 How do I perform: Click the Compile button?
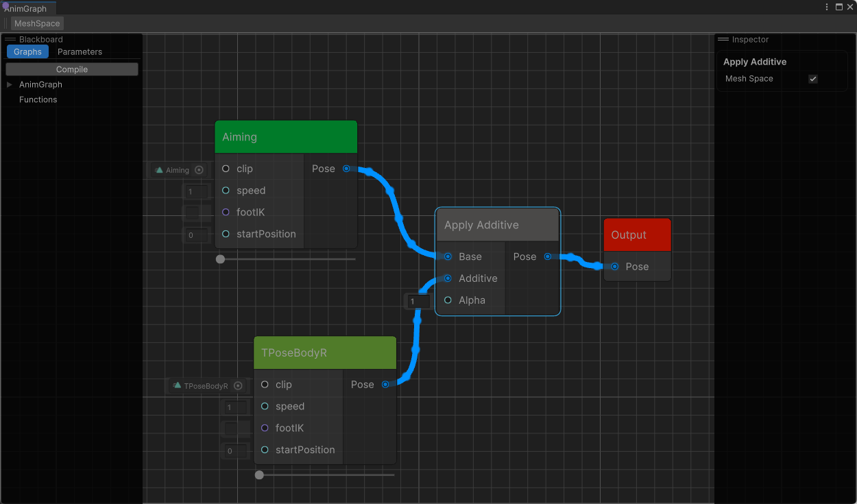[72, 69]
